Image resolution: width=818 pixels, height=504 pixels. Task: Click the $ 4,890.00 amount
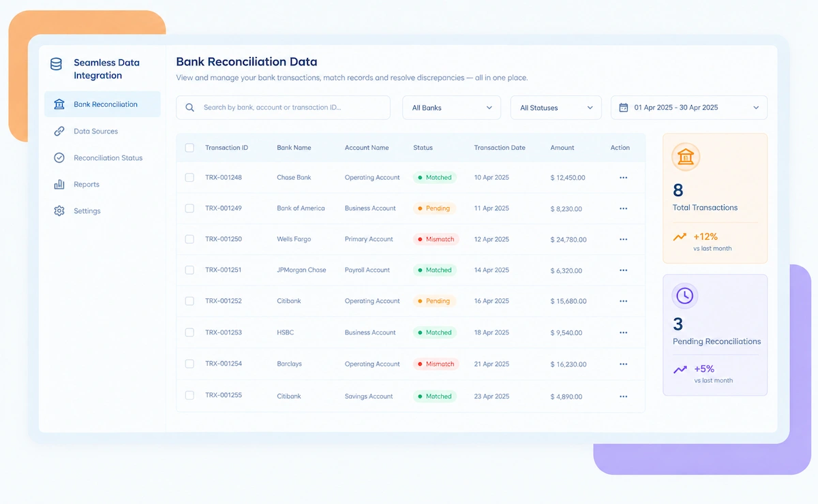coord(566,396)
